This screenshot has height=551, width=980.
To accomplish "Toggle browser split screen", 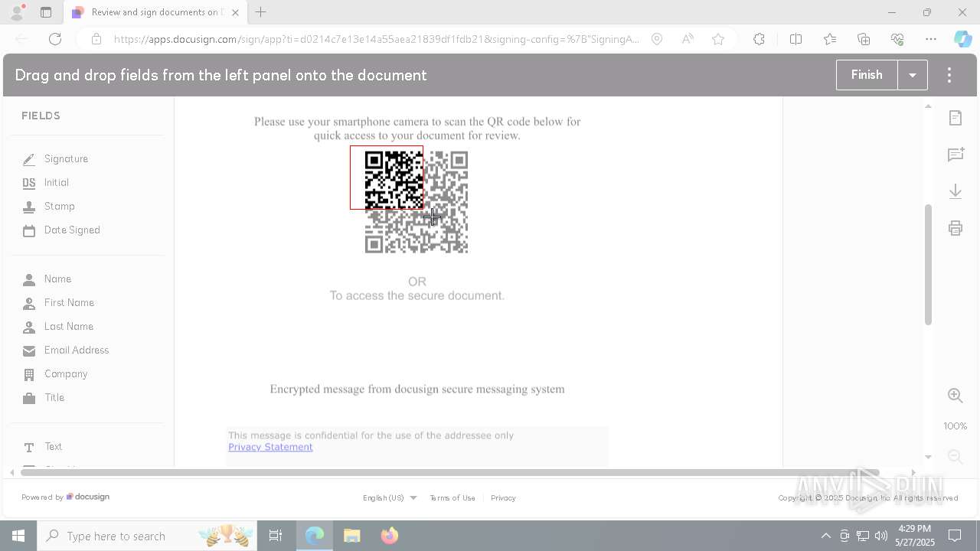I will click(795, 39).
